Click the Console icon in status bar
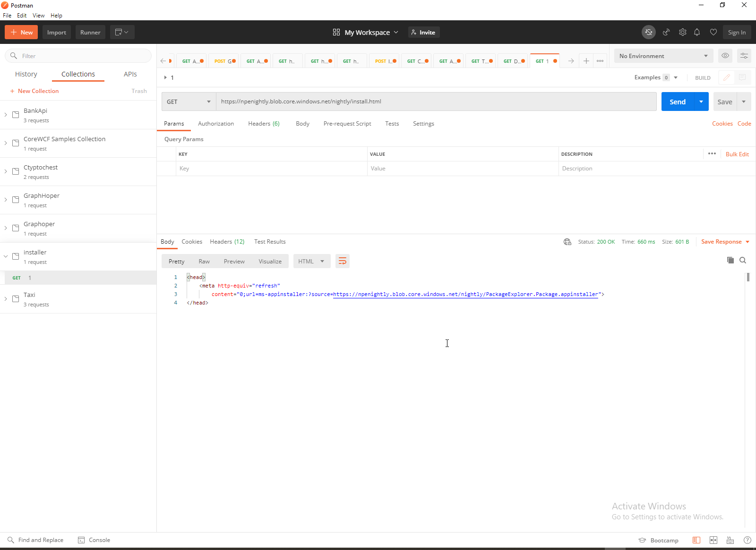Screen dimensions: 756x550 (x=81, y=540)
